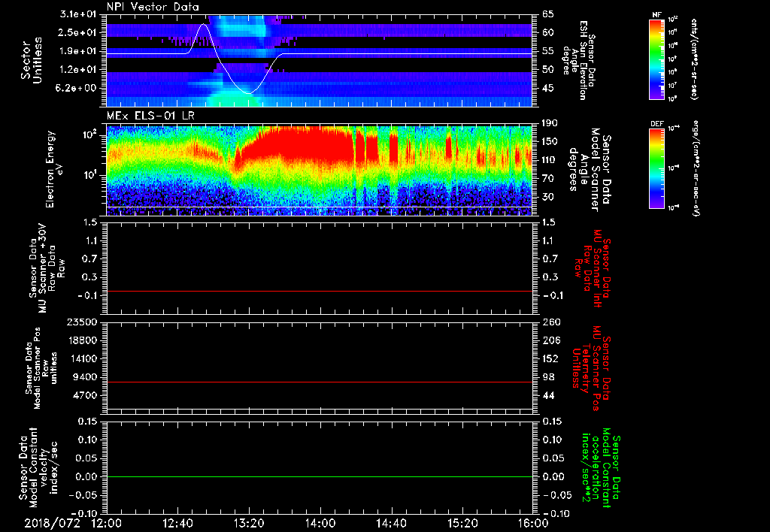The width and height of the screenshot is (770, 532).
Task: Select the 'Model Scanner Angle degrees' axis title
Action: pos(590,170)
